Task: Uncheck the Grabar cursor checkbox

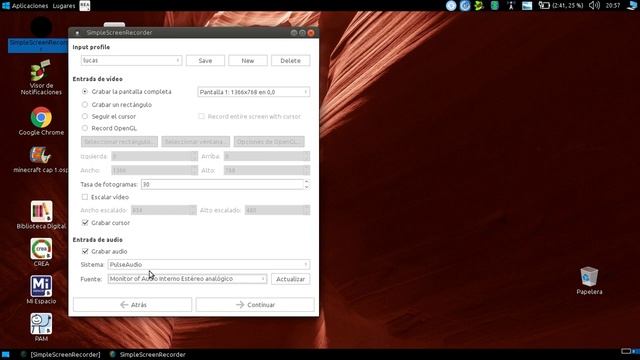Action: [85, 223]
